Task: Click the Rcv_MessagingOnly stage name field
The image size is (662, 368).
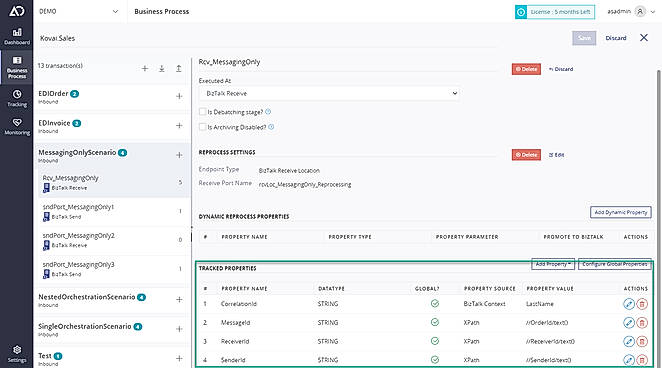Action: (348, 62)
